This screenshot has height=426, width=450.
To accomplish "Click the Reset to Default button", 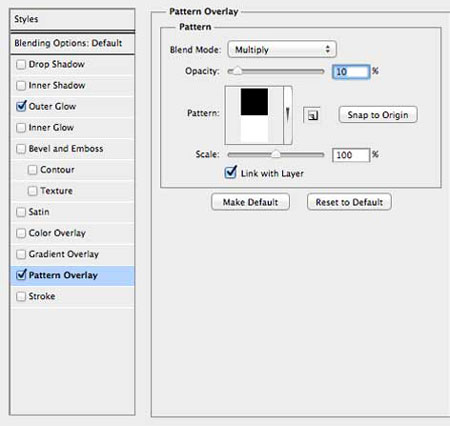I will (x=349, y=202).
